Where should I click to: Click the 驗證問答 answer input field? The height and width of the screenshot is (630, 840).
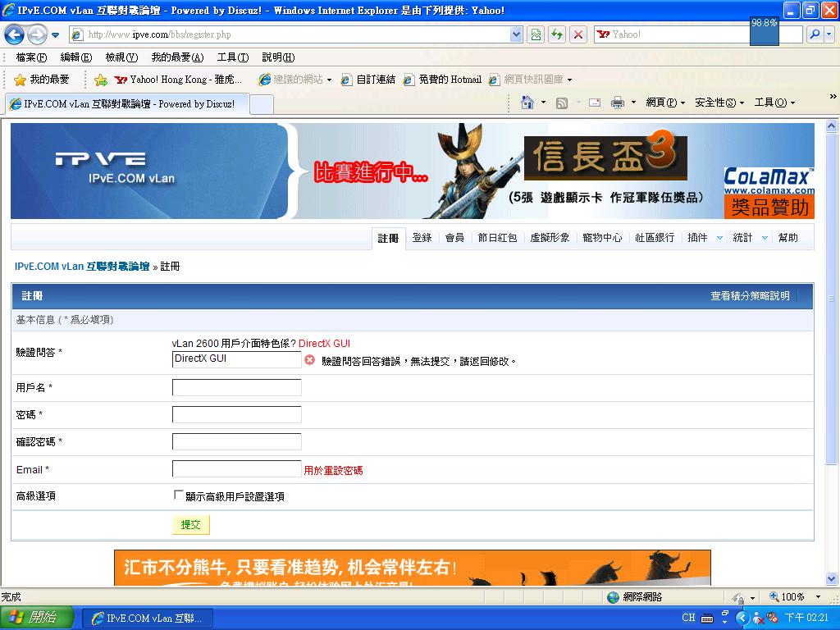click(x=237, y=359)
